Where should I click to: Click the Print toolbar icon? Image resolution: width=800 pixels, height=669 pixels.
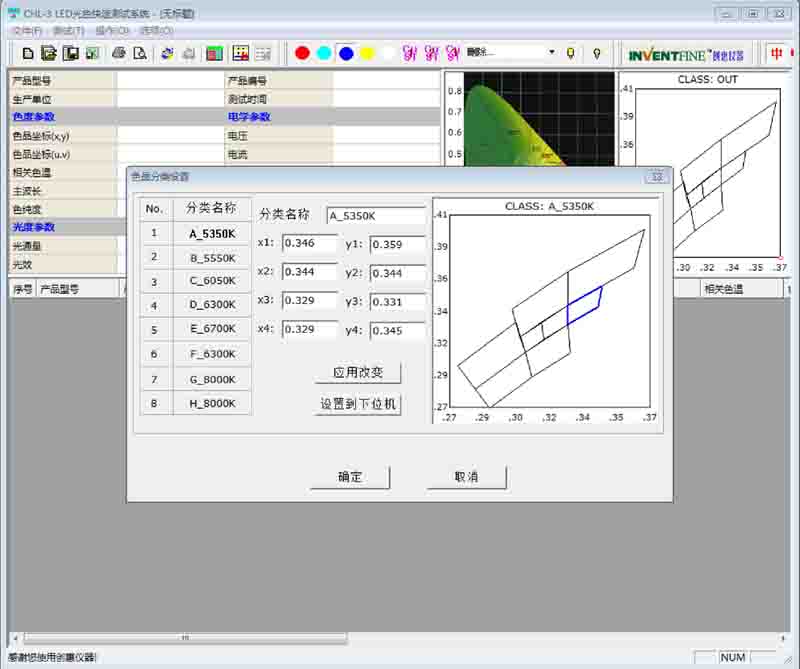pyautogui.click(x=119, y=53)
